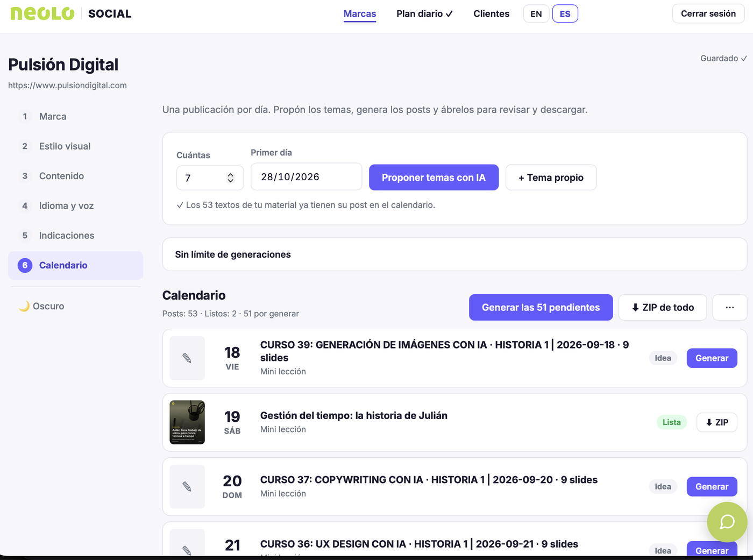Switch language to EN
This screenshot has height=560, width=753.
536,13
